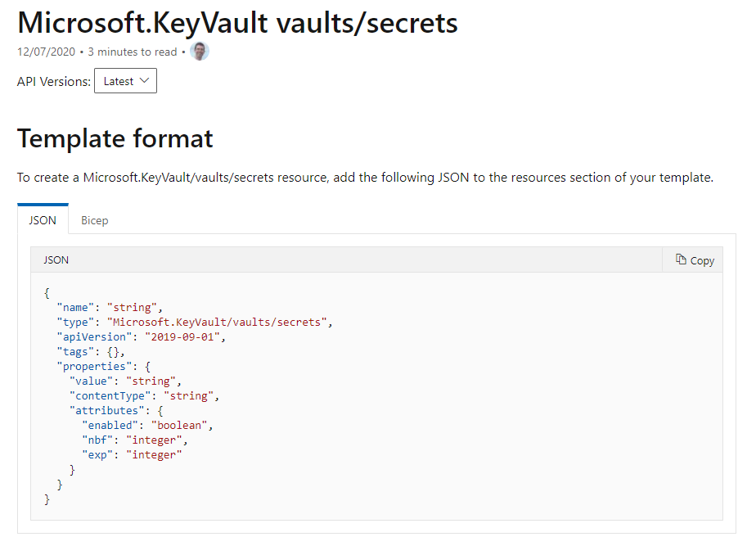Click the JSON label in code header bar
This screenshot has height=546, width=756.
(x=56, y=259)
